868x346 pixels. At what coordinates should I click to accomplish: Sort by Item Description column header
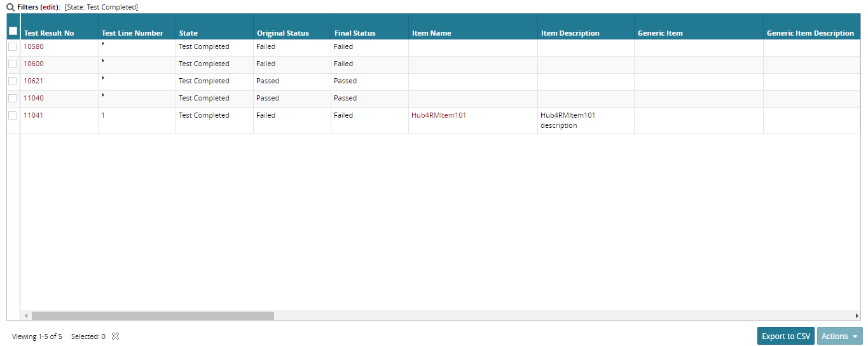[570, 33]
